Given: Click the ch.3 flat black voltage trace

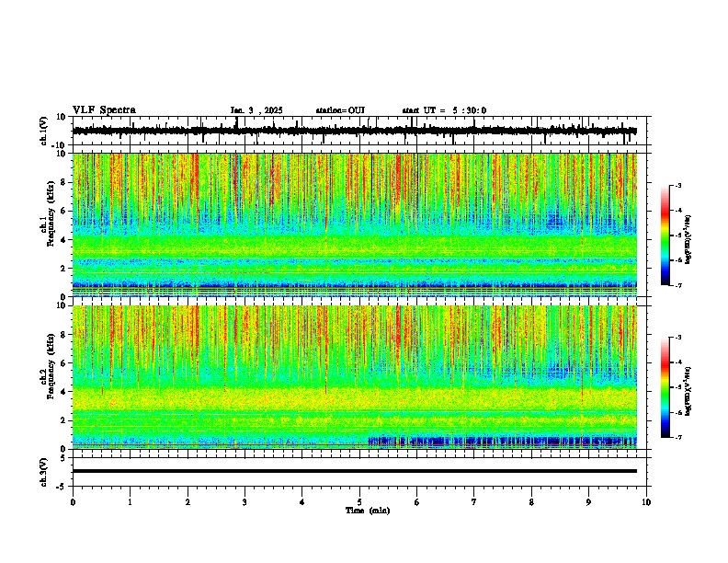Looking at the screenshot, I should (x=355, y=471).
